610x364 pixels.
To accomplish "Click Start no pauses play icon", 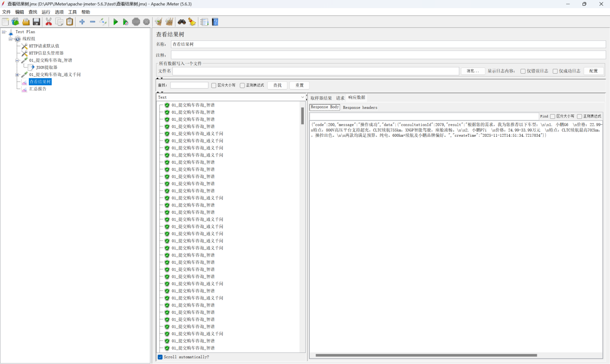I will [x=125, y=22].
